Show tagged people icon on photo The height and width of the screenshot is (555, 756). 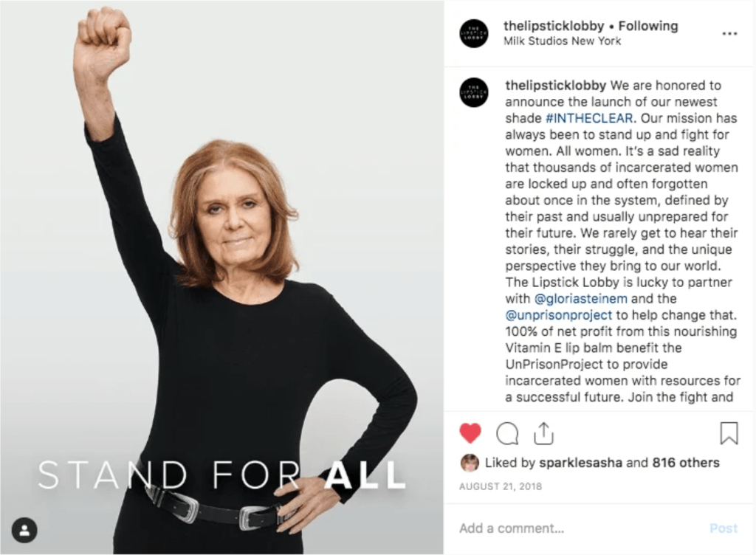pos(24,530)
